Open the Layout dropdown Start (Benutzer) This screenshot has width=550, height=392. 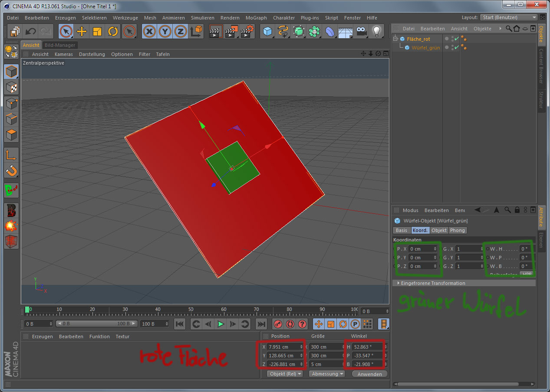pos(509,17)
